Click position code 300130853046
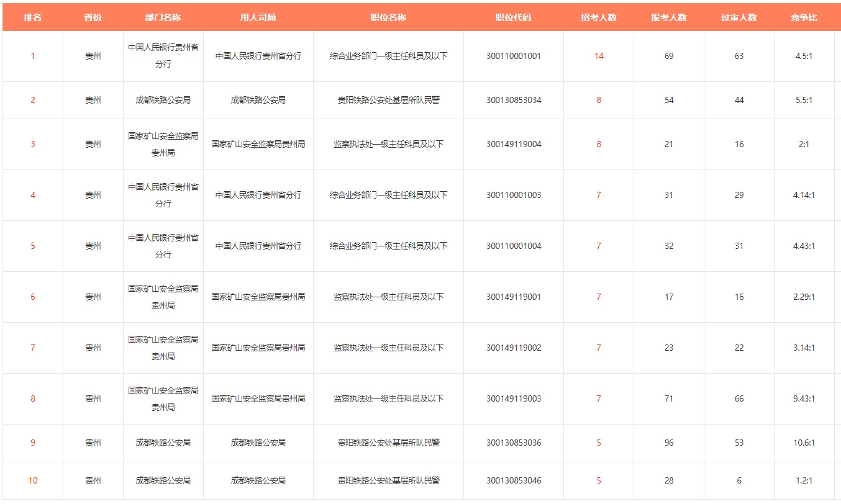The width and height of the screenshot is (841, 504). [513, 480]
